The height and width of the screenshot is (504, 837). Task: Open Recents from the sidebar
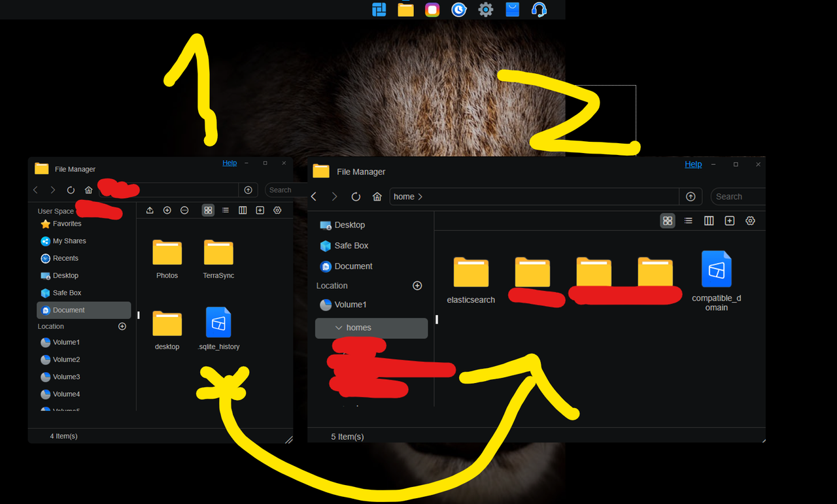(67, 258)
